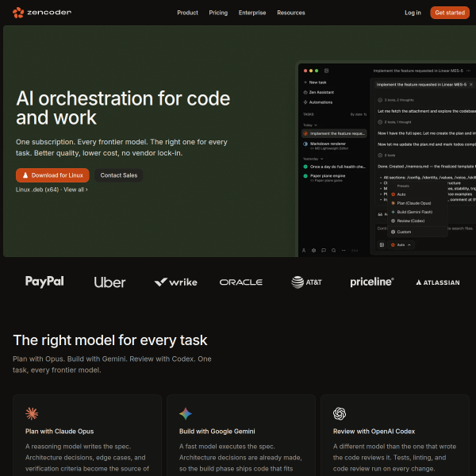This screenshot has width=476, height=476.
Task: Click the profile icon in app footer
Action: pos(304,251)
